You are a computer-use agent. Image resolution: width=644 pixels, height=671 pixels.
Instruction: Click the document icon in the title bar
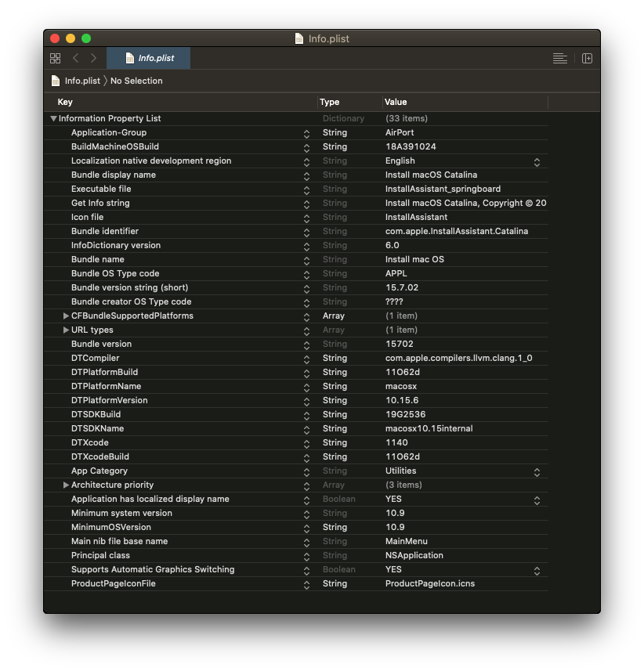(299, 38)
